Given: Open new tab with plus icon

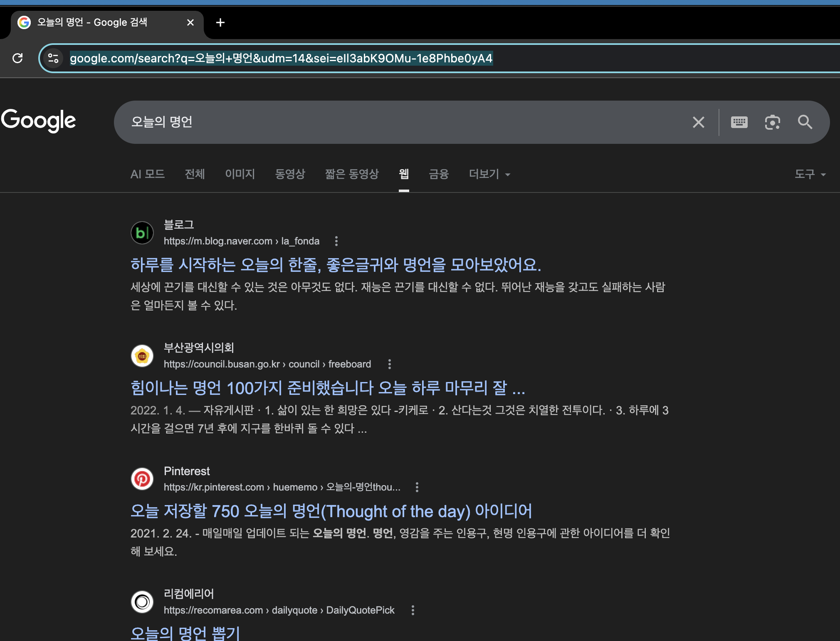Looking at the screenshot, I should coord(220,22).
